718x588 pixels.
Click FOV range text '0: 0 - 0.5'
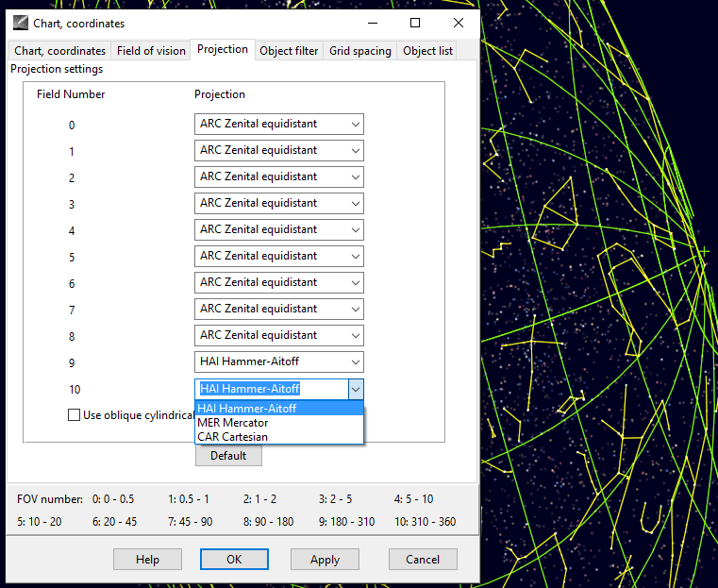[x=113, y=498]
